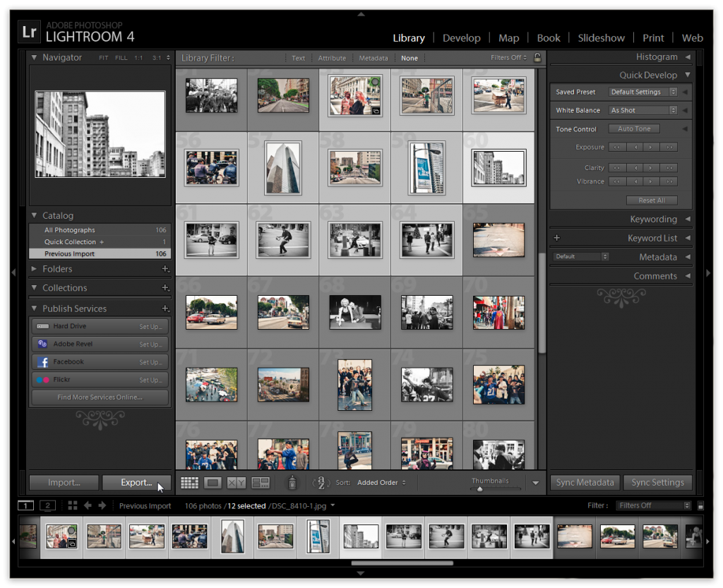Open the Print module

653,38
